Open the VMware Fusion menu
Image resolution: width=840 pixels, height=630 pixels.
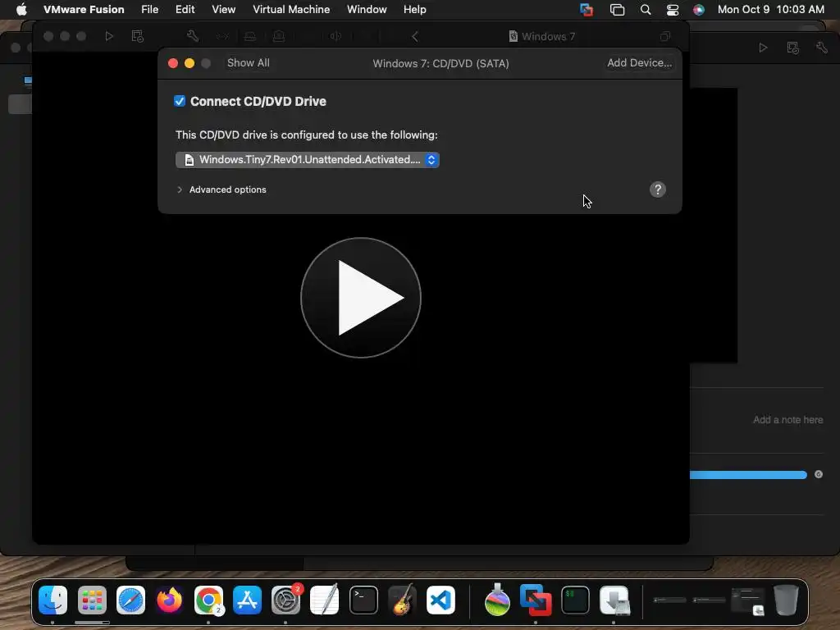pyautogui.click(x=84, y=10)
